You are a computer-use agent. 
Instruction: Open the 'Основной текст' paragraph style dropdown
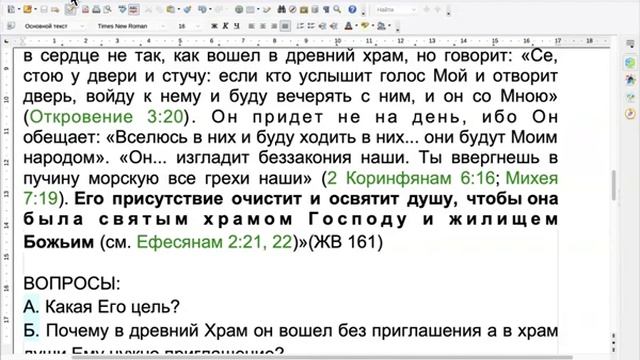82,26
